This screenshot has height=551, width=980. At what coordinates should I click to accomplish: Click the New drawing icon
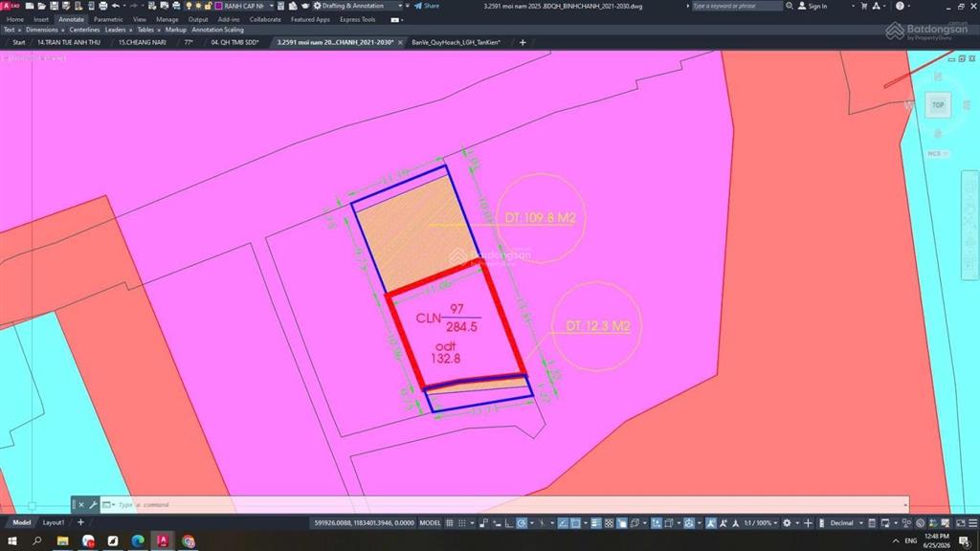click(30, 6)
